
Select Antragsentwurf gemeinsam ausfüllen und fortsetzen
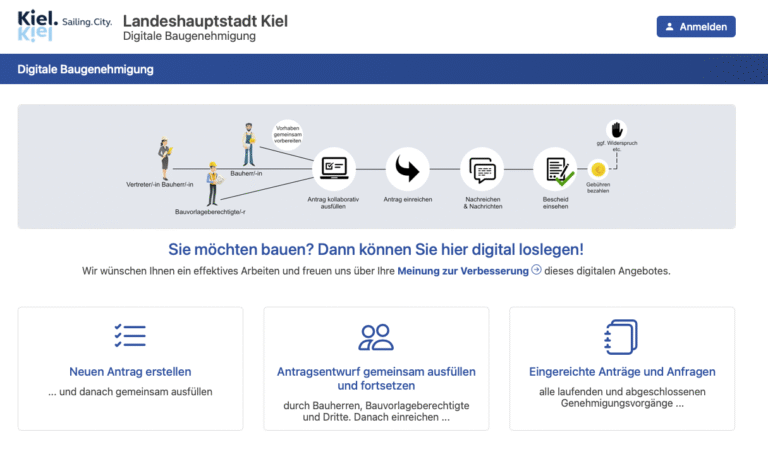376,378
